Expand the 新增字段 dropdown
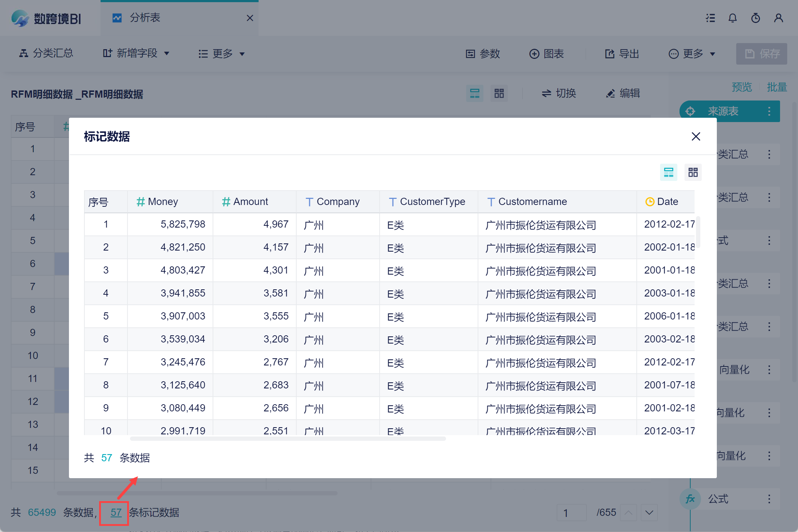The image size is (798, 532). click(136, 53)
